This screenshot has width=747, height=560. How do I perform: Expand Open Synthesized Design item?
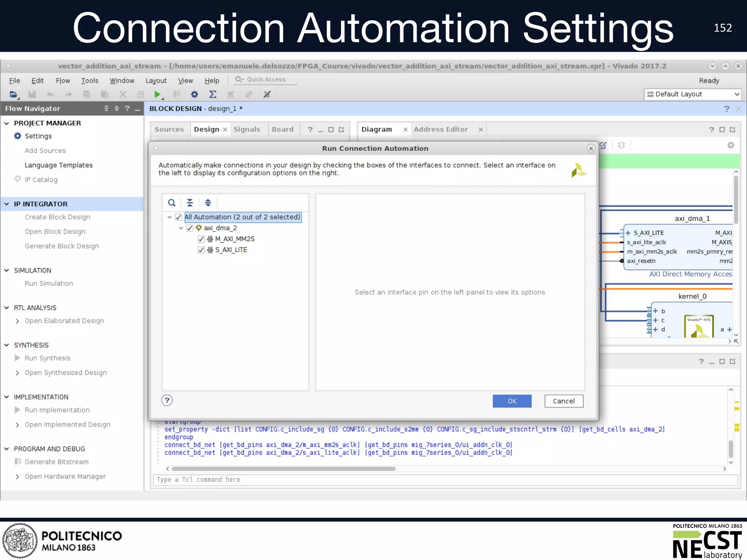[x=17, y=373]
